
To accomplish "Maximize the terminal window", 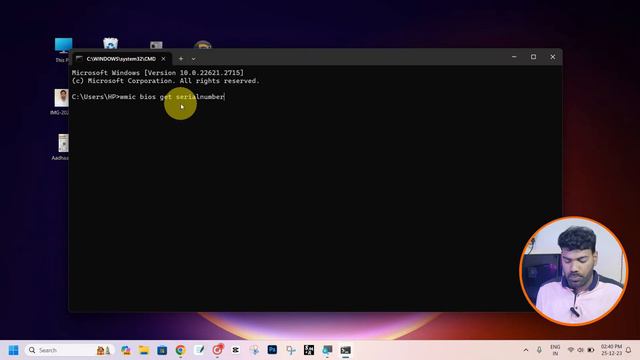I will click(x=533, y=57).
